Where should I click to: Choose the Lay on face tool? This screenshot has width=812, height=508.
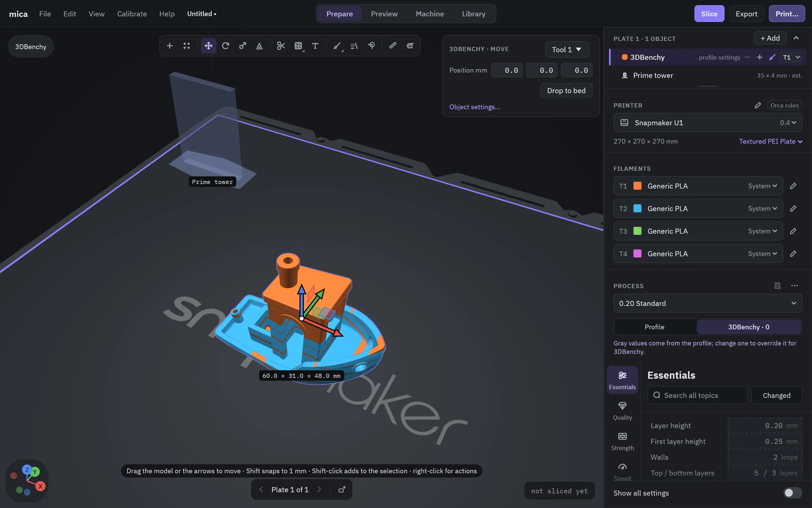coord(259,46)
